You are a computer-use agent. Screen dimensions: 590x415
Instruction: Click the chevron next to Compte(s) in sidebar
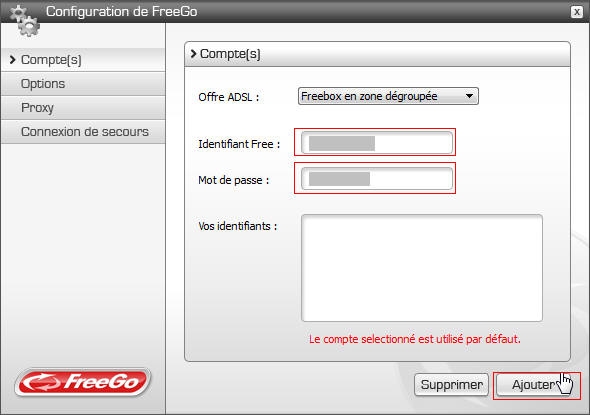click(12, 59)
